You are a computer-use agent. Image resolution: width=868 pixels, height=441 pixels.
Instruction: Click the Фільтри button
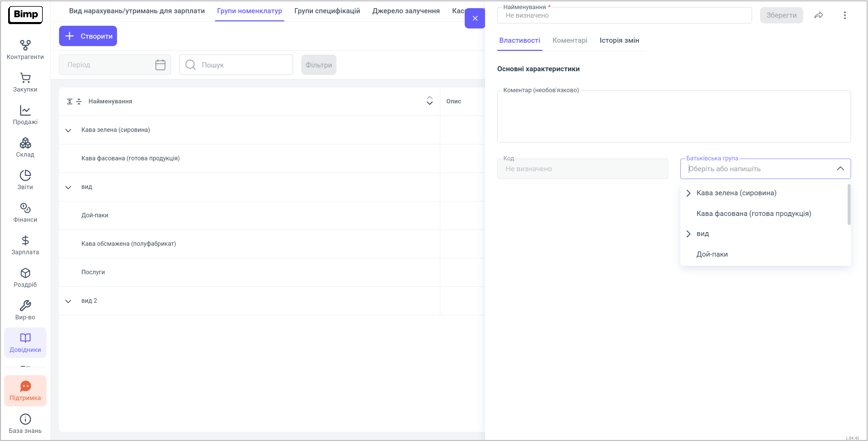[319, 65]
